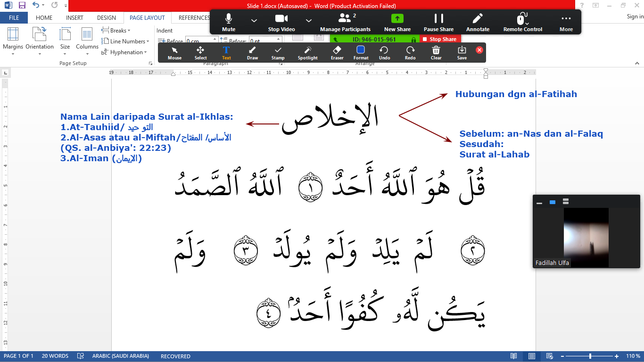Expand the Hyphenation dropdown
The height and width of the screenshot is (362, 644).
(124, 52)
